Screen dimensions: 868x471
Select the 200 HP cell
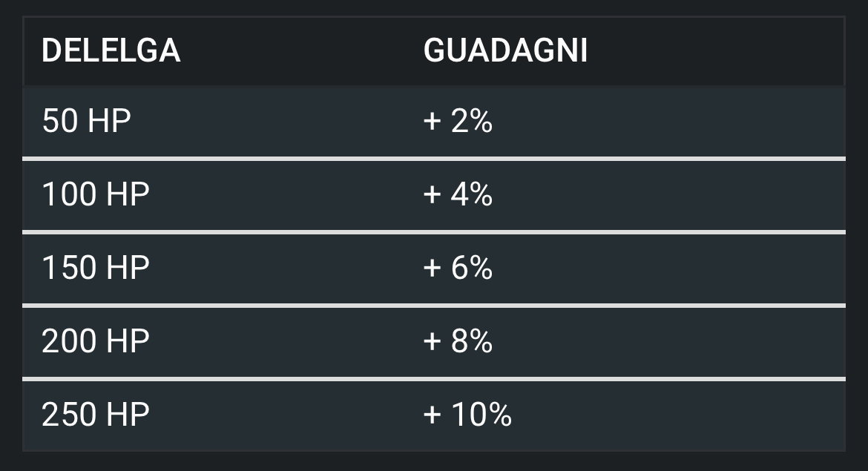tap(96, 341)
